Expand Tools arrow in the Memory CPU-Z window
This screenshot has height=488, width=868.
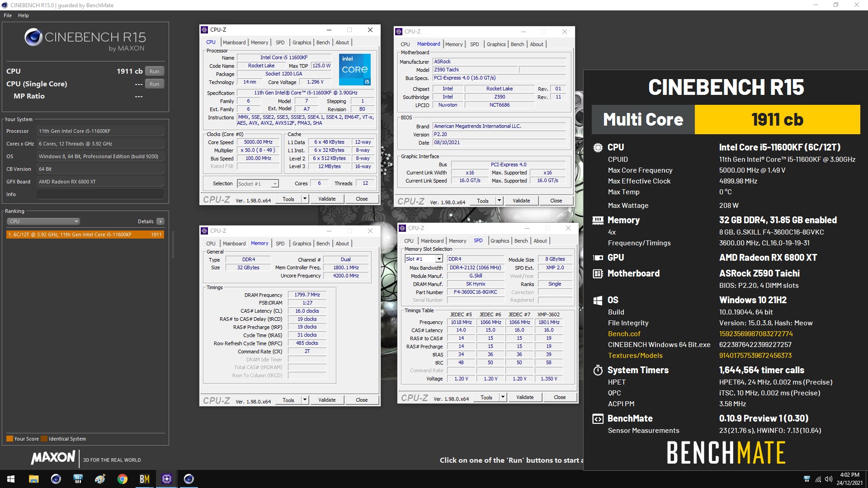[305, 400]
